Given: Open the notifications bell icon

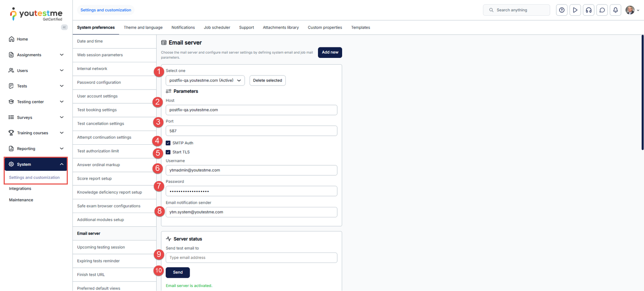Looking at the screenshot, I should 615,10.
